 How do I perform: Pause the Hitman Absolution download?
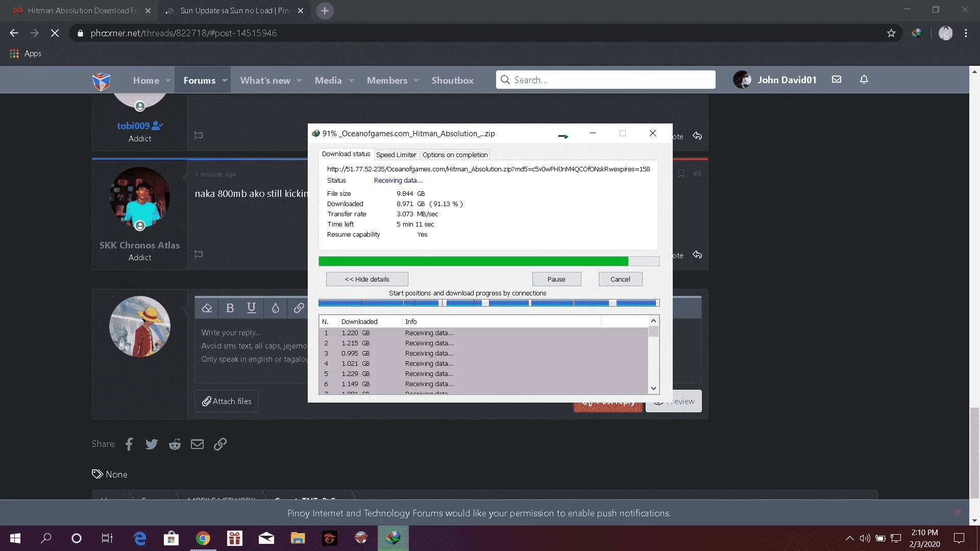556,279
